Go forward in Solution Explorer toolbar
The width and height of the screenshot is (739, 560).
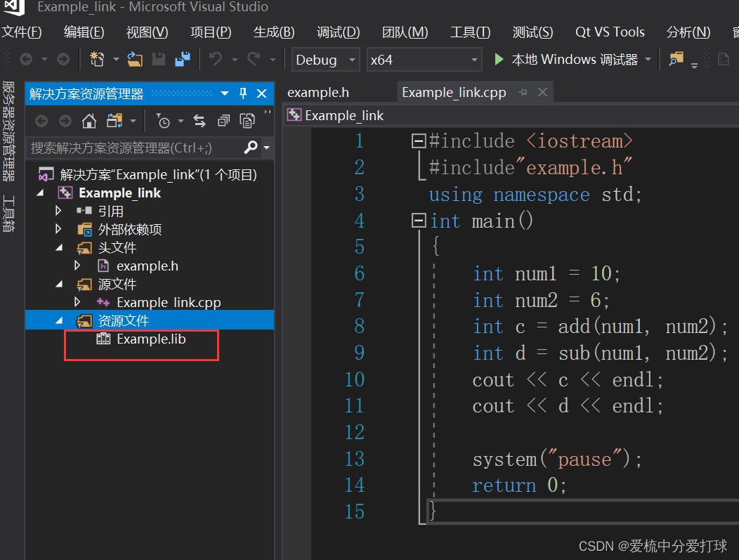tap(65, 121)
